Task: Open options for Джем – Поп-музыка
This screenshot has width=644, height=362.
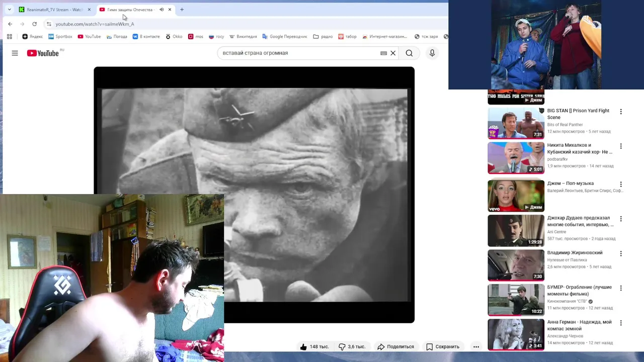Action: click(x=621, y=185)
